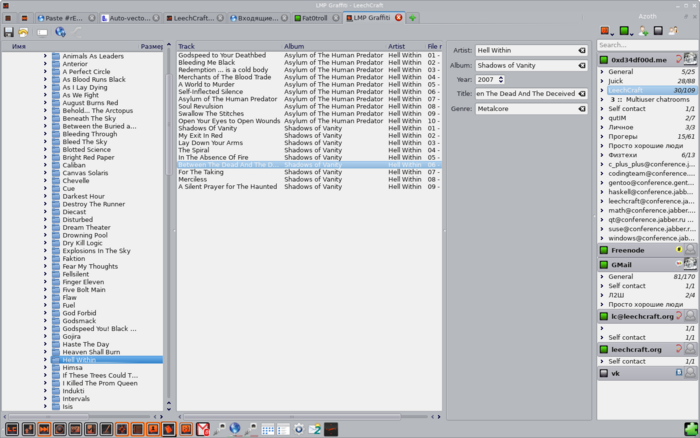This screenshot has height=438, width=700.
Task: Click the dark terminal-like icon in bottom bar
Action: (x=331, y=430)
